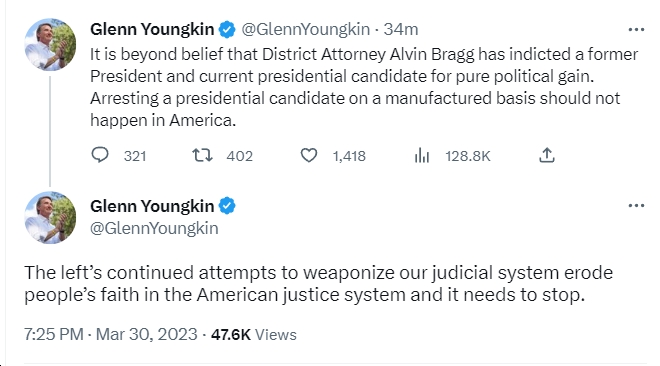
Task: Click verified badge beside first Glenn Youngkin name
Action: 227,29
